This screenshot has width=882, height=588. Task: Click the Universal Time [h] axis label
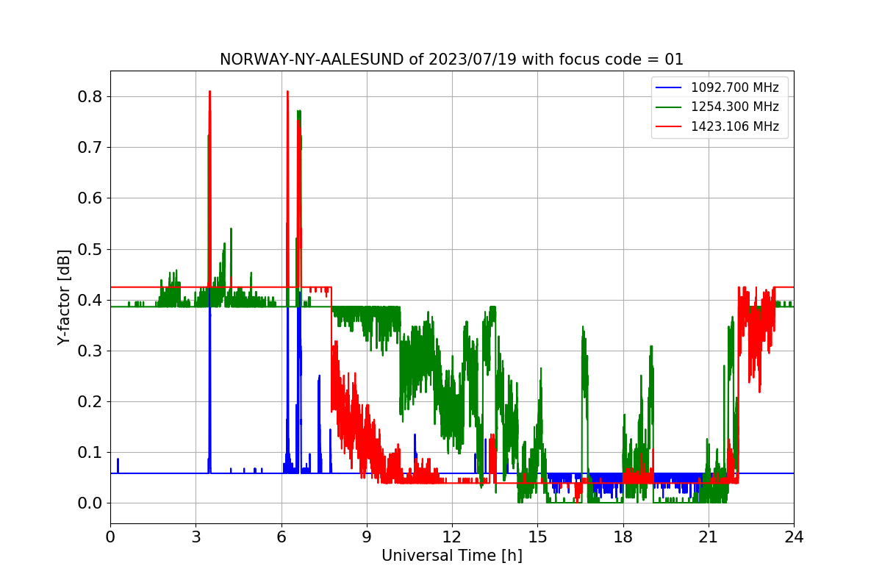452,556
